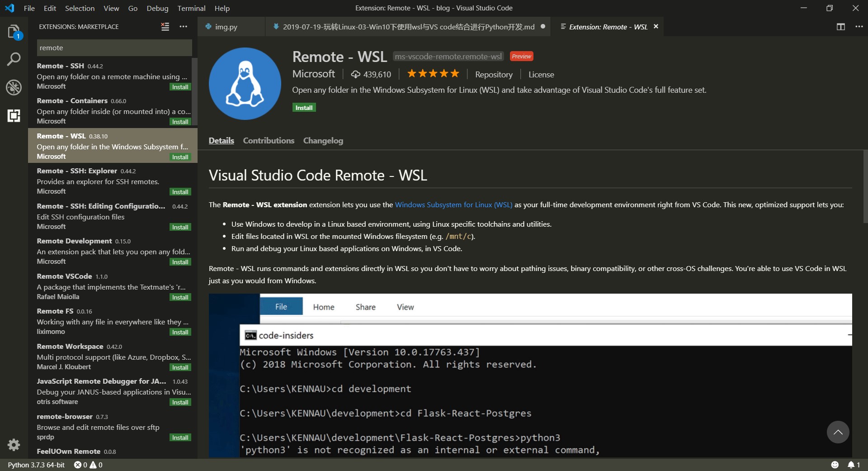Open the Manage gear in the activity bar
868x471 pixels.
(14, 445)
